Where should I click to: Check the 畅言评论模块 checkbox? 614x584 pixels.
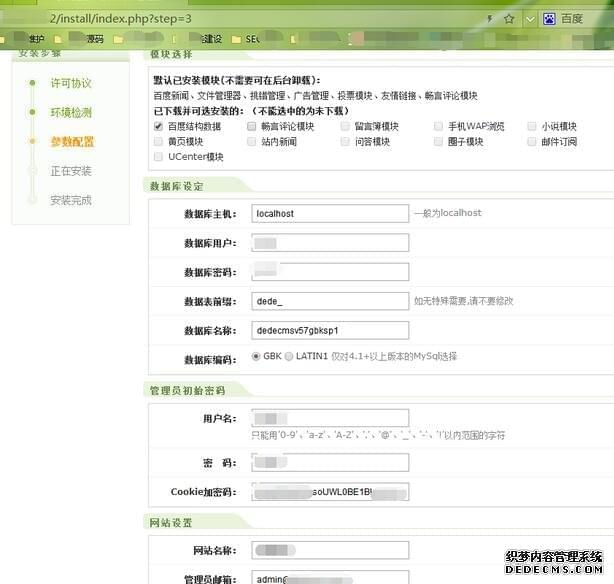click(x=251, y=126)
